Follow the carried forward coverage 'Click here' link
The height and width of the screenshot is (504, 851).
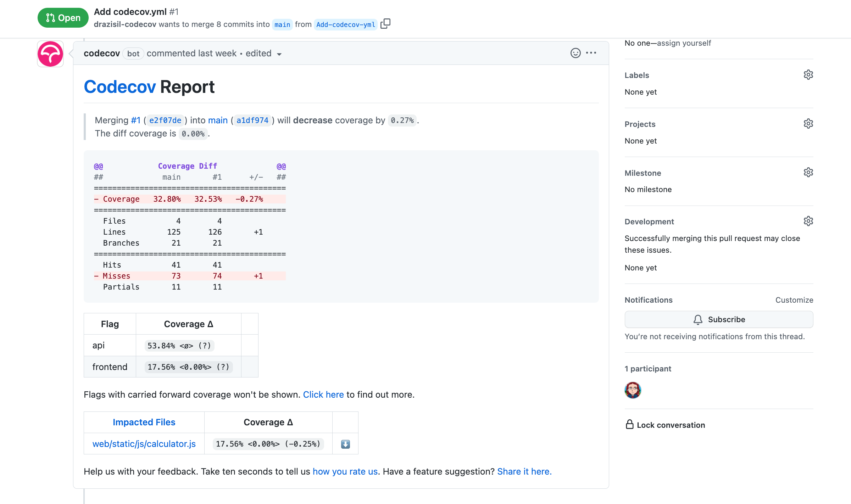(323, 394)
